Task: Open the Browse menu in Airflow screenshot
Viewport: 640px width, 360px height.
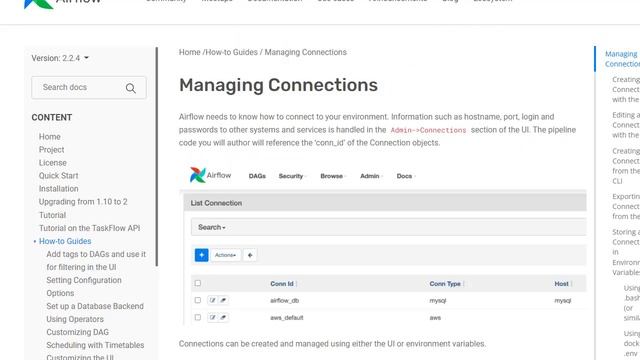Action: tap(333, 176)
